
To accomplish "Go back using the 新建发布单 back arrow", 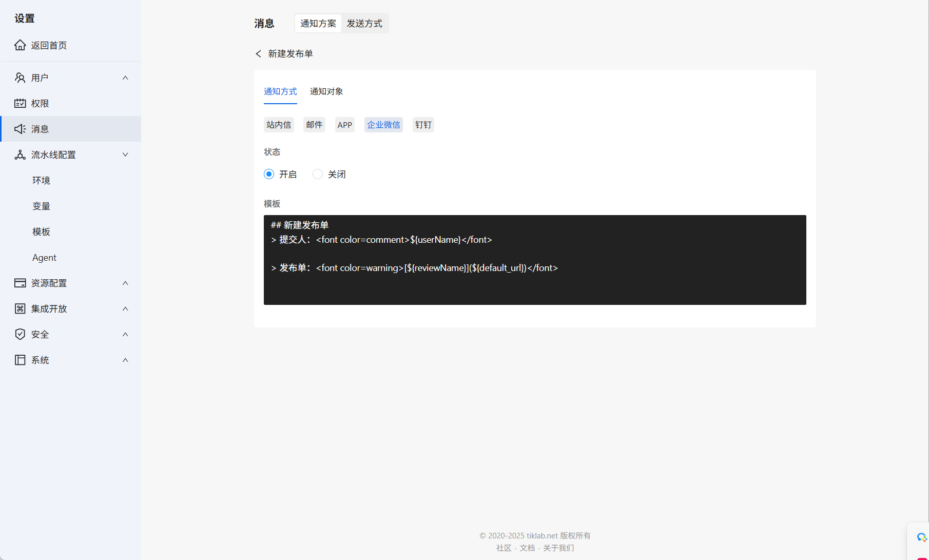I will coord(258,53).
